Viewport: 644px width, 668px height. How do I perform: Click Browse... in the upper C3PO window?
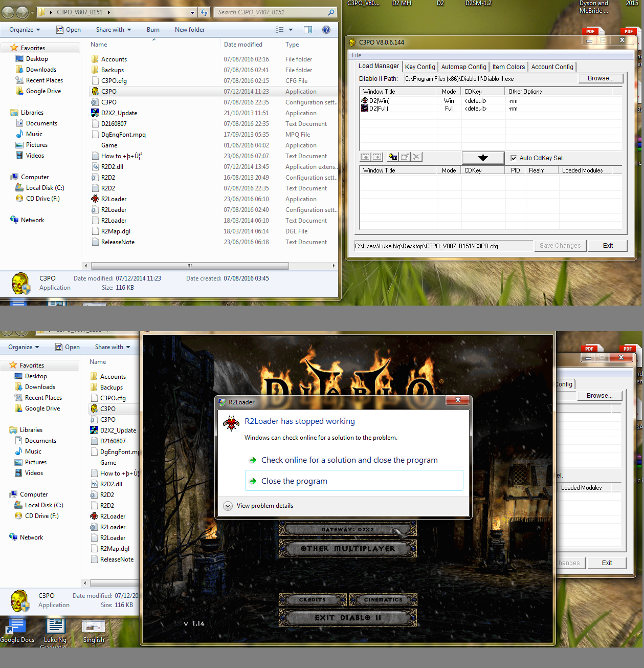coord(601,78)
